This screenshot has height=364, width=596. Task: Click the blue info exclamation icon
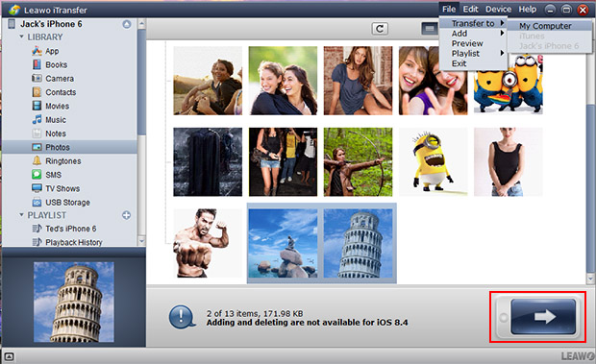point(182,317)
